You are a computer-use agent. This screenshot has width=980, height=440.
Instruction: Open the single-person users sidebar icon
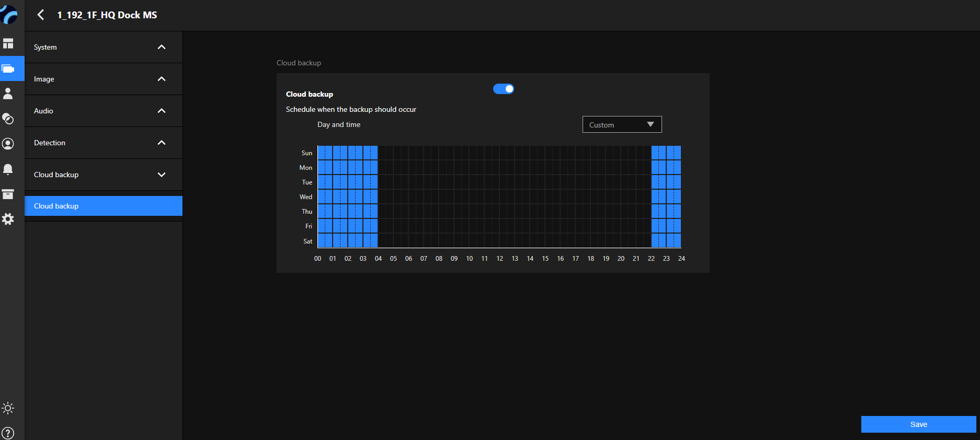click(x=8, y=94)
